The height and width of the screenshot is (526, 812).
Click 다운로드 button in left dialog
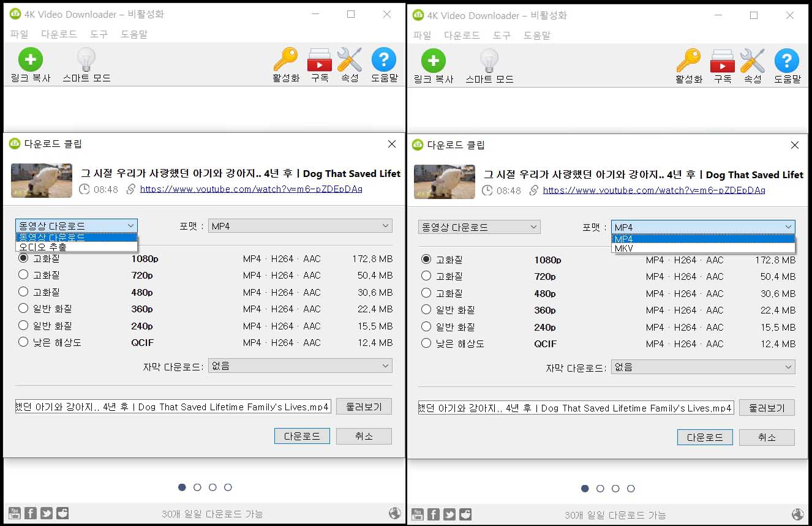click(x=302, y=436)
